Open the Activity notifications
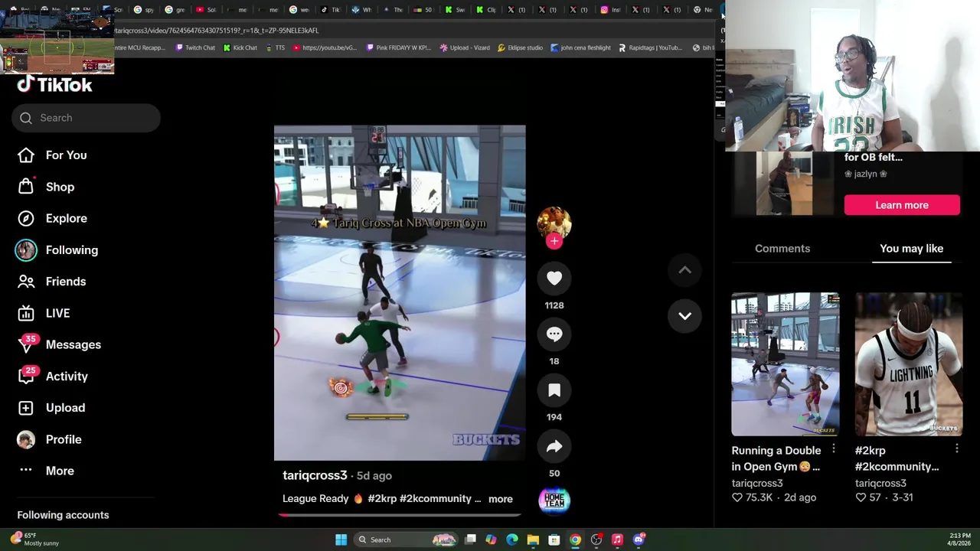Viewport: 980px width, 551px height. (53, 376)
